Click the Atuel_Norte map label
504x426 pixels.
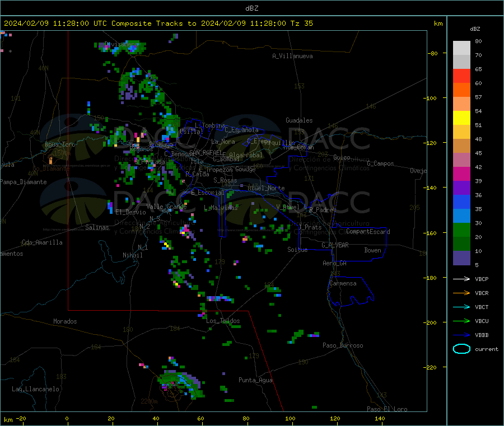click(x=266, y=188)
